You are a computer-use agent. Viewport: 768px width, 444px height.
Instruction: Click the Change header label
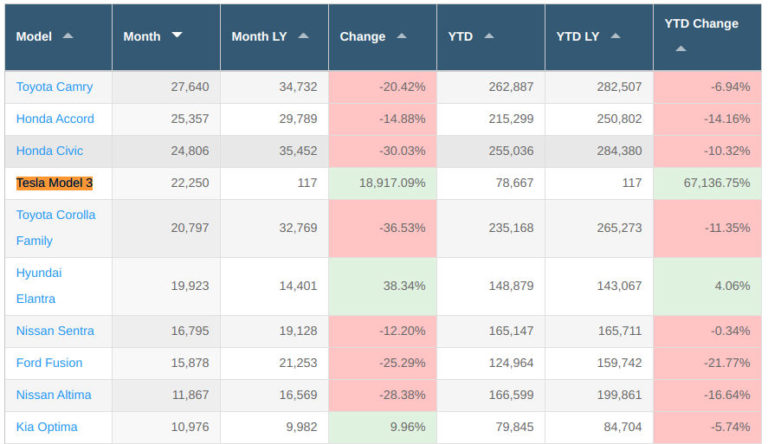tap(362, 36)
